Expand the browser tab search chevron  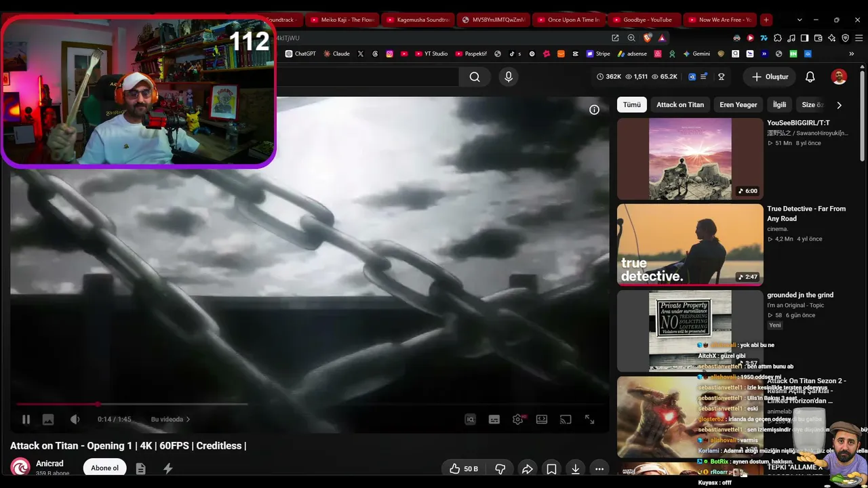pyautogui.click(x=800, y=20)
